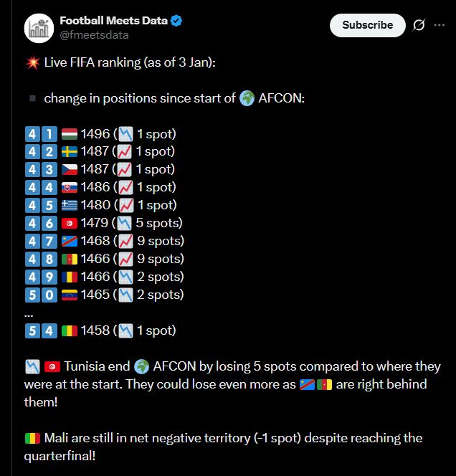Click the DR Congo flag at rank 47

(x=70, y=242)
